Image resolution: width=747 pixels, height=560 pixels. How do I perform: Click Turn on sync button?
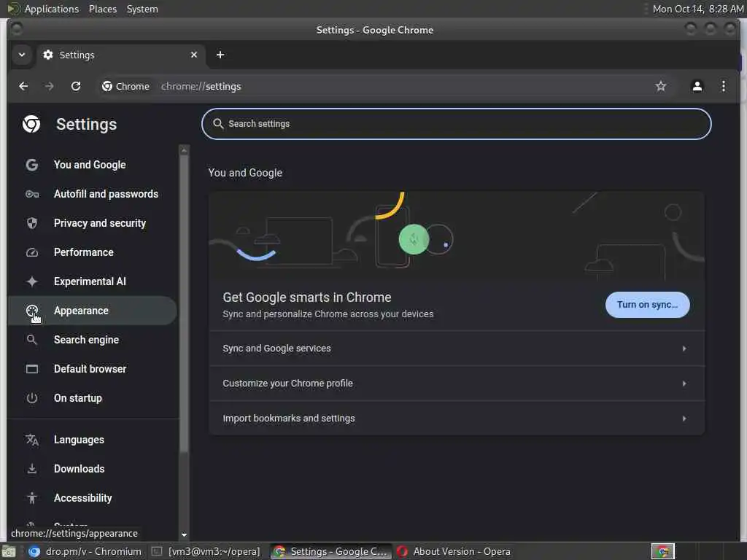[x=647, y=305]
